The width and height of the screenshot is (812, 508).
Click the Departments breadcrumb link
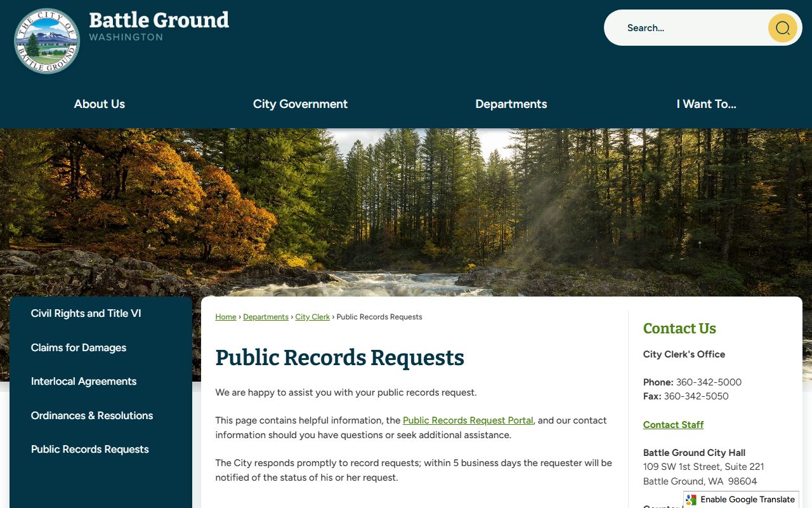266,317
